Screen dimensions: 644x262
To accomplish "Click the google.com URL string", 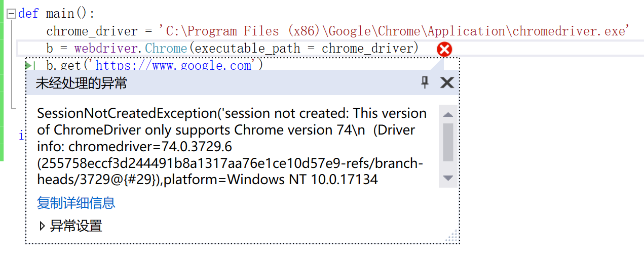I will click(x=176, y=65).
